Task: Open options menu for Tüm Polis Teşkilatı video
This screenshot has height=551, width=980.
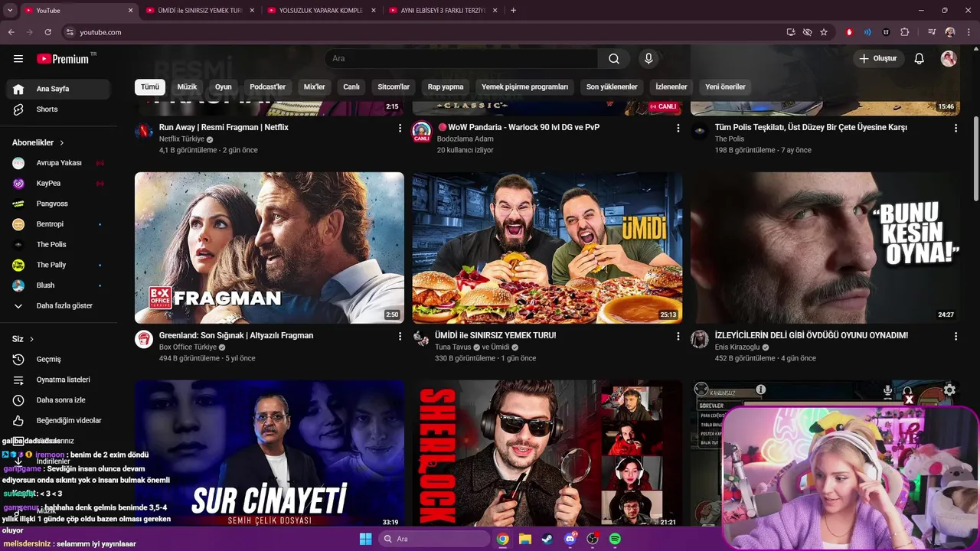Action: pos(955,129)
